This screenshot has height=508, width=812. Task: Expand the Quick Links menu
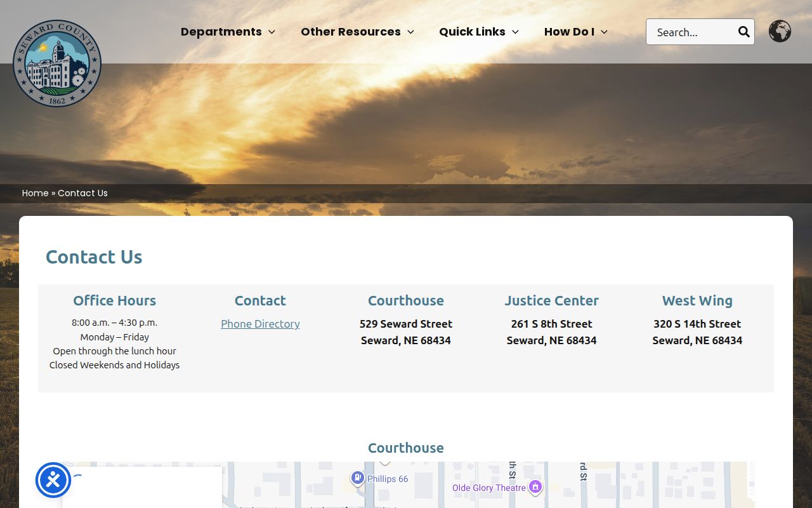point(479,32)
